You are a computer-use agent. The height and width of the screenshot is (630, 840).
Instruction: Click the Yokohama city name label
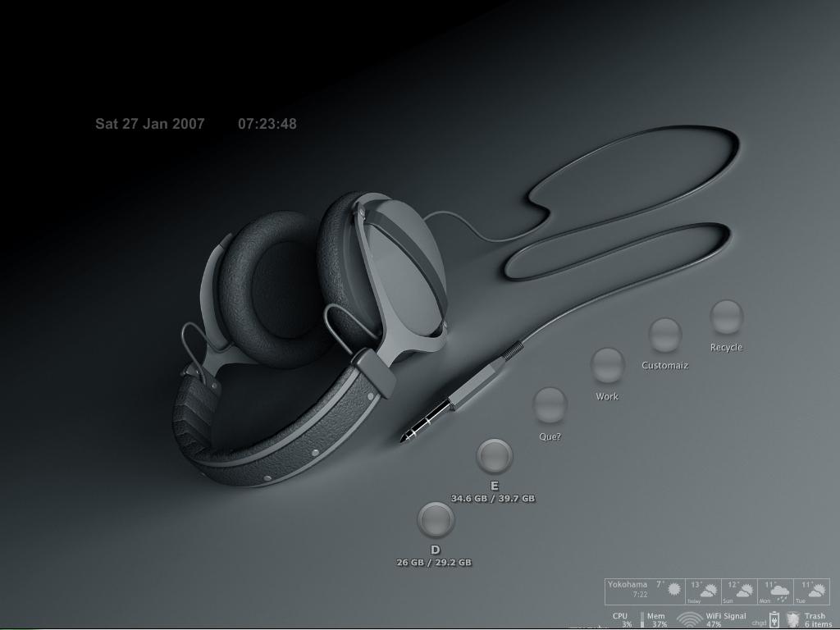[x=628, y=585]
